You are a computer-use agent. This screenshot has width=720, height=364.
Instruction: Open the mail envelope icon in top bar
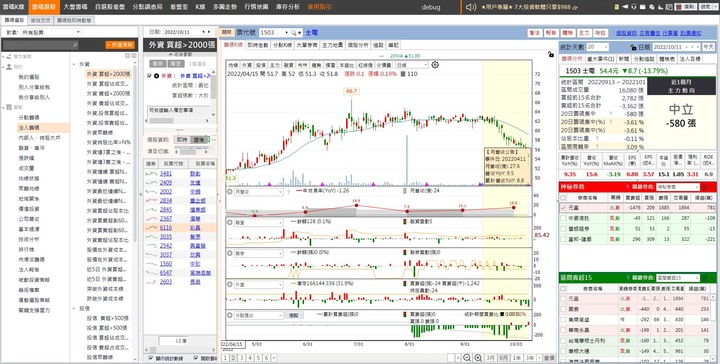(x=642, y=7)
